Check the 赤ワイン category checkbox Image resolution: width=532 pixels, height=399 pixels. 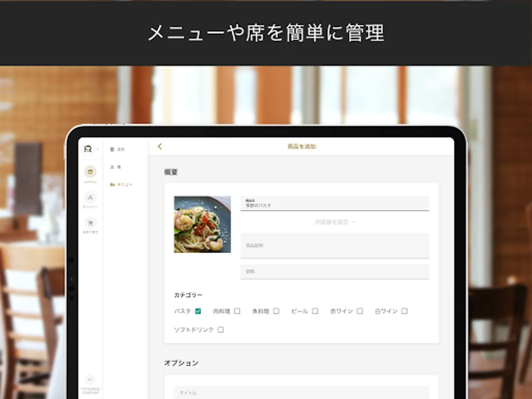360,311
